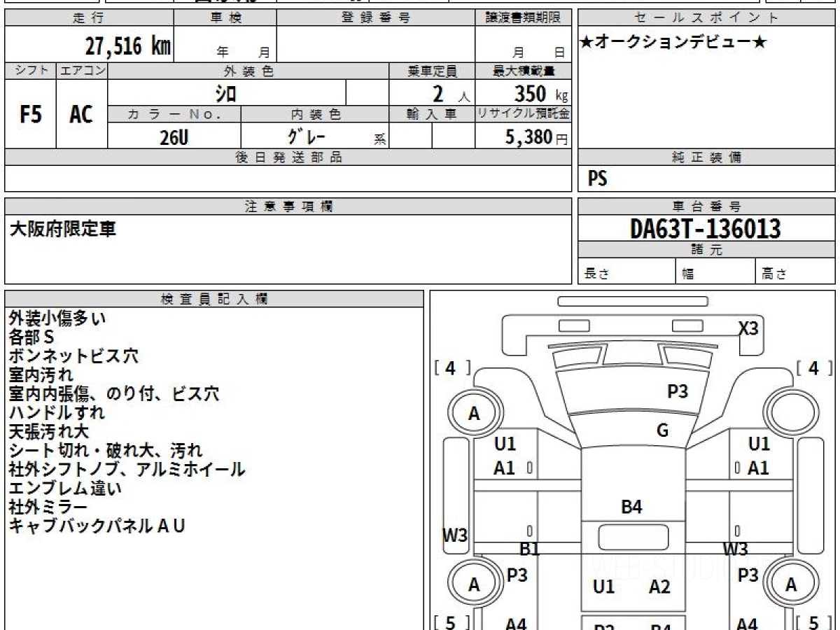The height and width of the screenshot is (630, 840).
Task: Select note シート切れ・破れ大、汚れ
Action: click(106, 451)
